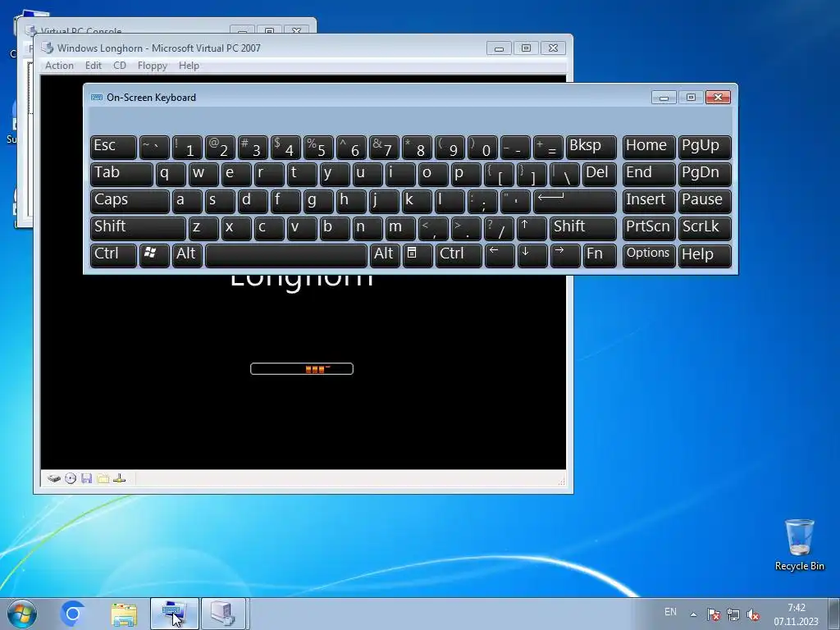The image size is (840, 630).
Task: Click the floppy disk icon in Virtual PC status bar
Action: click(x=87, y=478)
